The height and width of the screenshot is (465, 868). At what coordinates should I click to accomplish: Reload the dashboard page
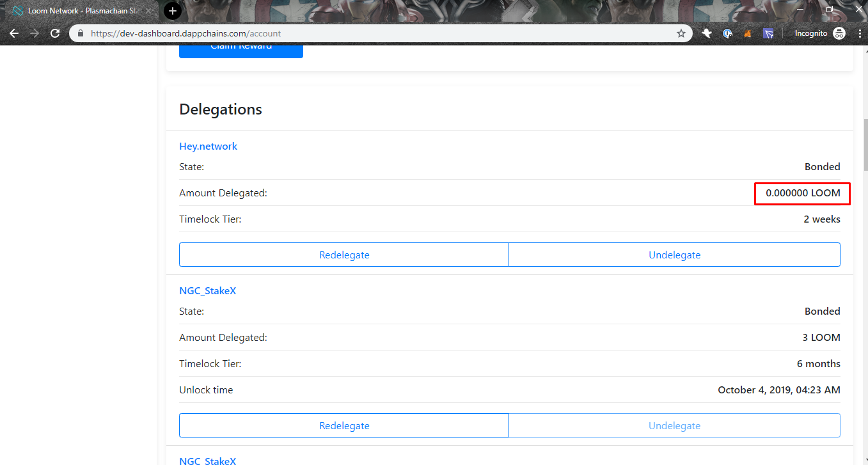[55, 33]
